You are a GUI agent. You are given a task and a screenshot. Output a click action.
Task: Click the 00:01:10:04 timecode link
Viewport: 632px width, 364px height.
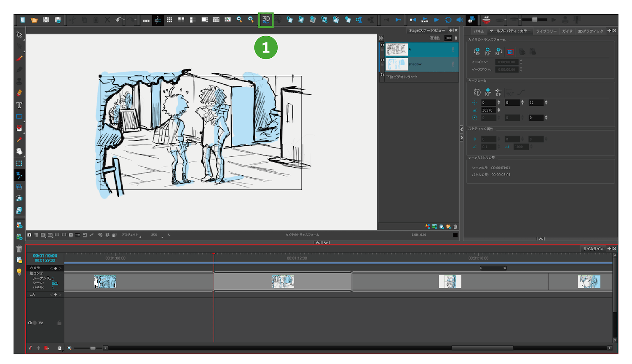tap(45, 256)
